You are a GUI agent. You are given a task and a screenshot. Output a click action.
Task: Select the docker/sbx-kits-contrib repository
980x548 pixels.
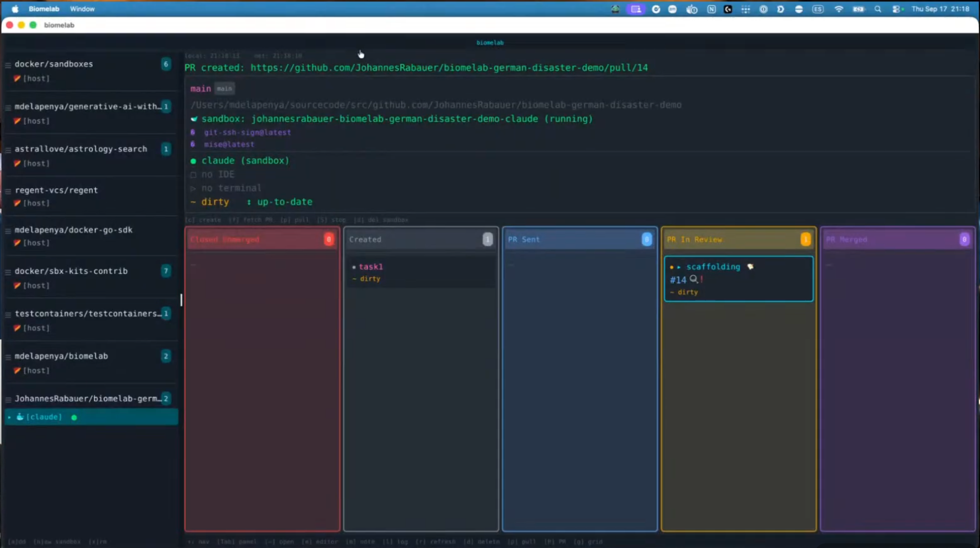click(71, 271)
